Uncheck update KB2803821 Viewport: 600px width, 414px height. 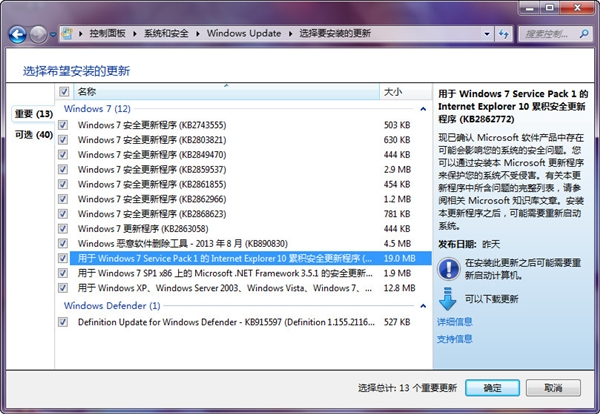(63, 140)
